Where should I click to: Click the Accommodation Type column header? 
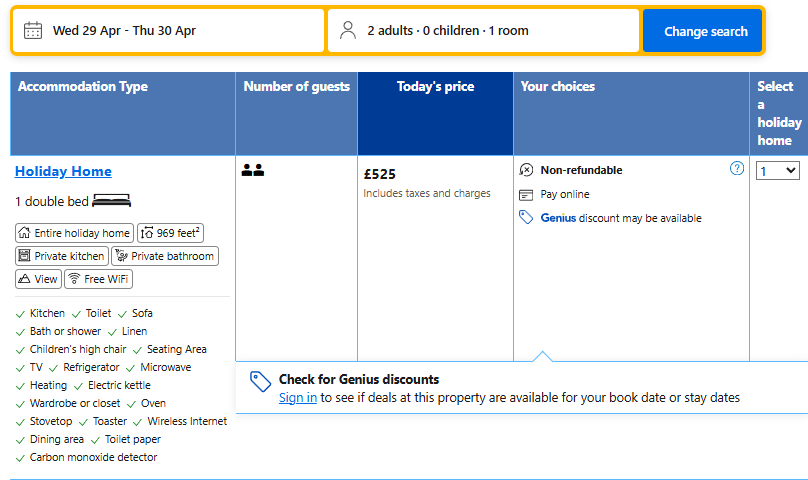click(83, 87)
